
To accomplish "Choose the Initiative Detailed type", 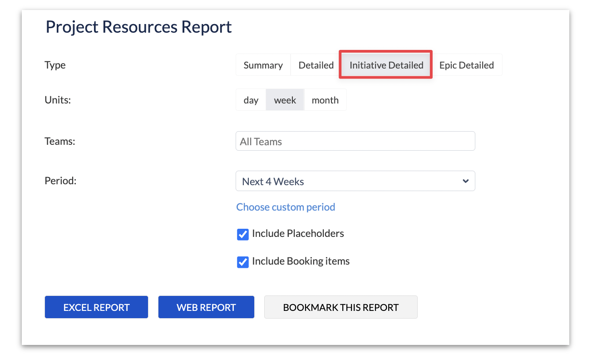I will [386, 65].
